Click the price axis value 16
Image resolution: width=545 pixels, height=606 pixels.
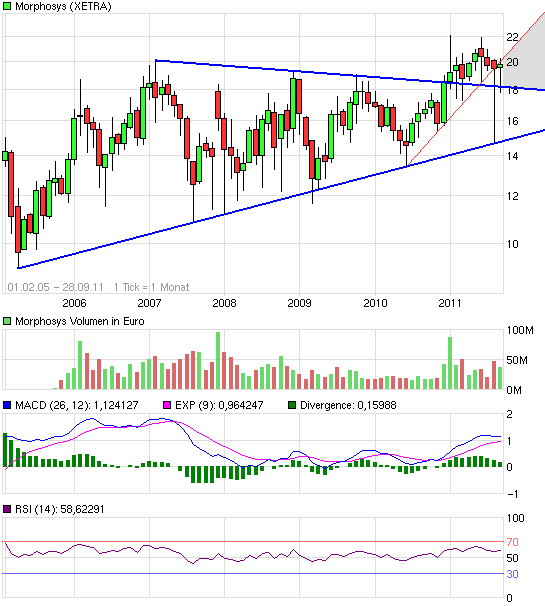[513, 121]
